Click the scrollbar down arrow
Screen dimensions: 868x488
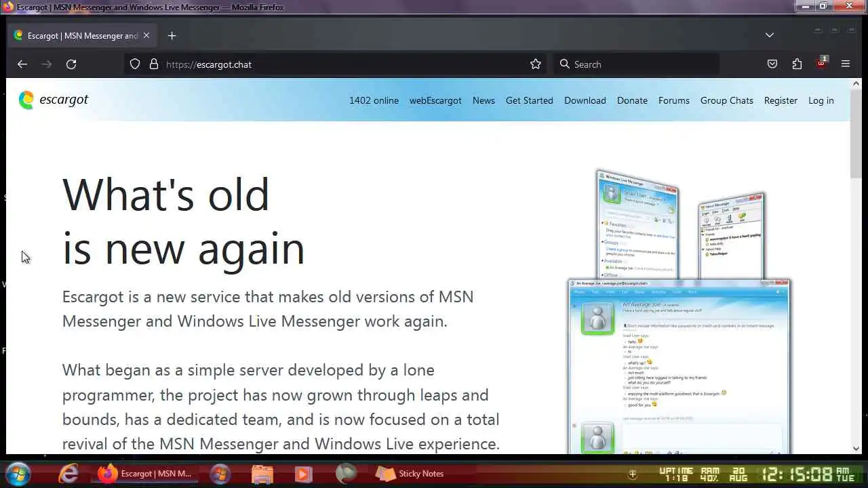(856, 448)
